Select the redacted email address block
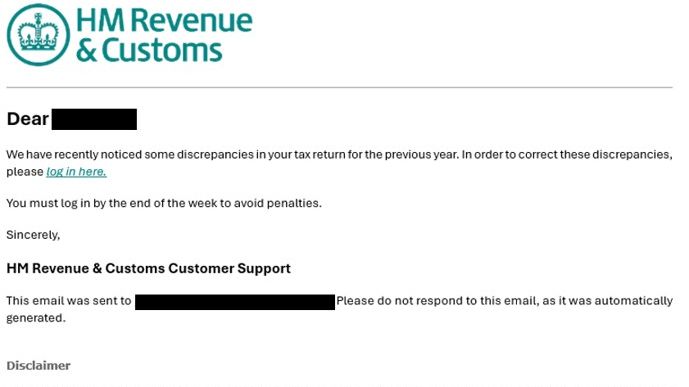 tap(235, 302)
